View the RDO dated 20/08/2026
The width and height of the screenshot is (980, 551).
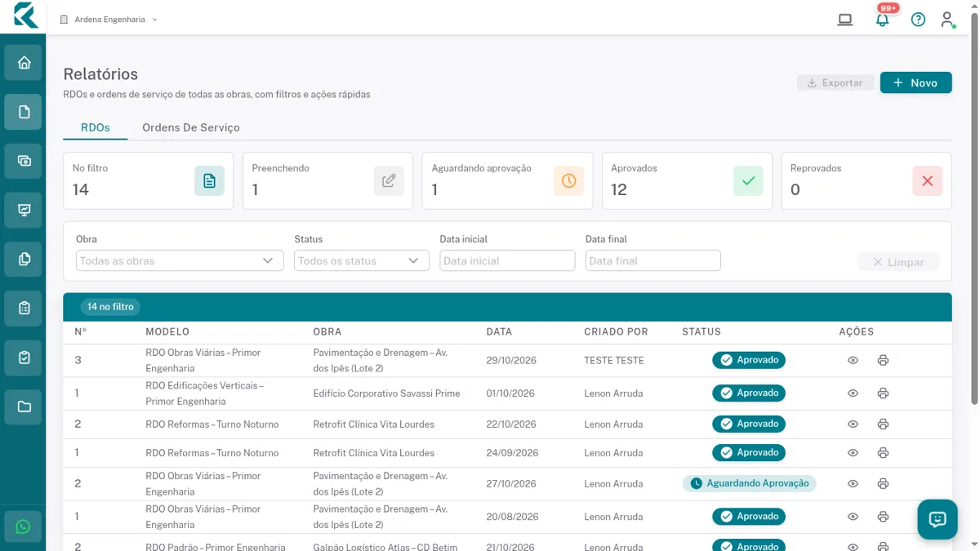coord(853,517)
